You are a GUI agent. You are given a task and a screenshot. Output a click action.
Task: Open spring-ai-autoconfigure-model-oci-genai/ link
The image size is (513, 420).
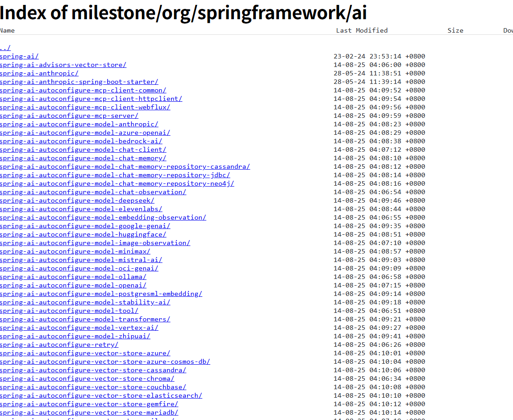coord(79,269)
